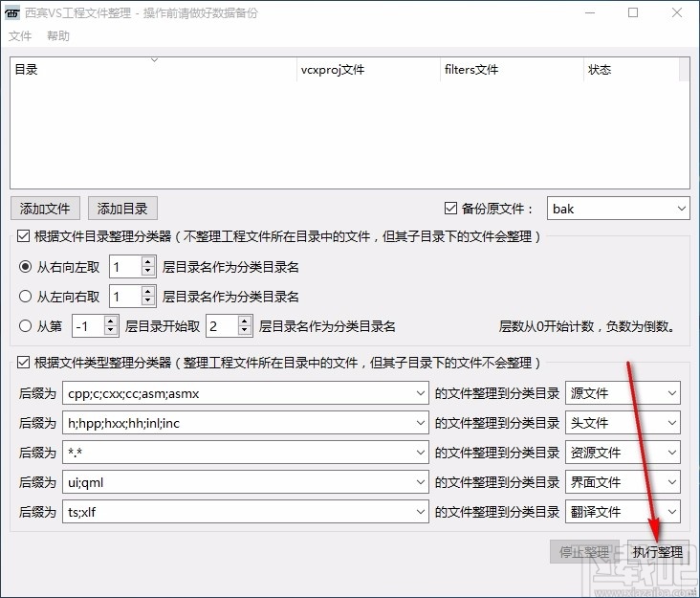
Task: Open the 源文件 category dropdown
Action: tap(623, 393)
